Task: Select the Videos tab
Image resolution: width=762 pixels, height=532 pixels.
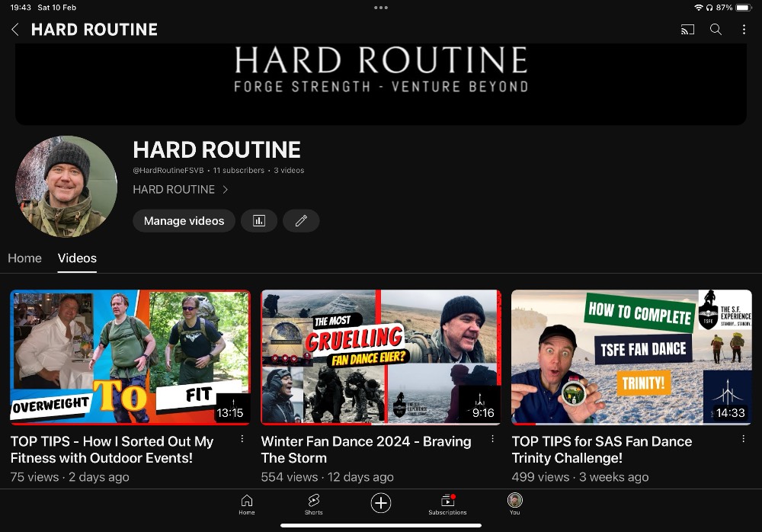Action: (77, 258)
